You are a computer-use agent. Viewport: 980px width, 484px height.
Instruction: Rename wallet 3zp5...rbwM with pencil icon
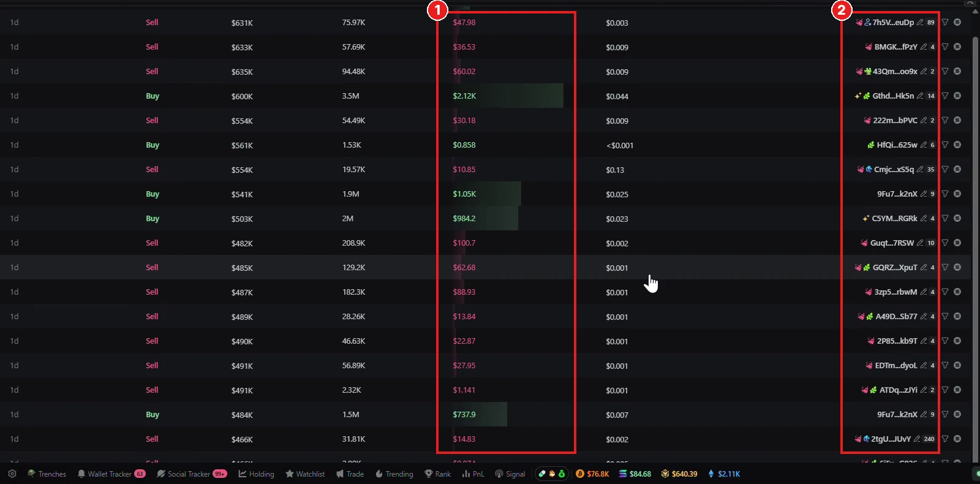coord(924,292)
